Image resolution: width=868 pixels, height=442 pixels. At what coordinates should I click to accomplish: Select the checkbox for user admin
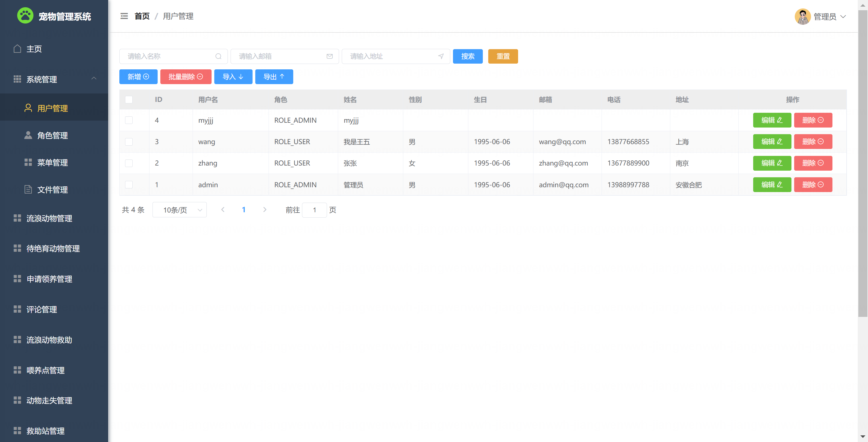click(x=129, y=185)
